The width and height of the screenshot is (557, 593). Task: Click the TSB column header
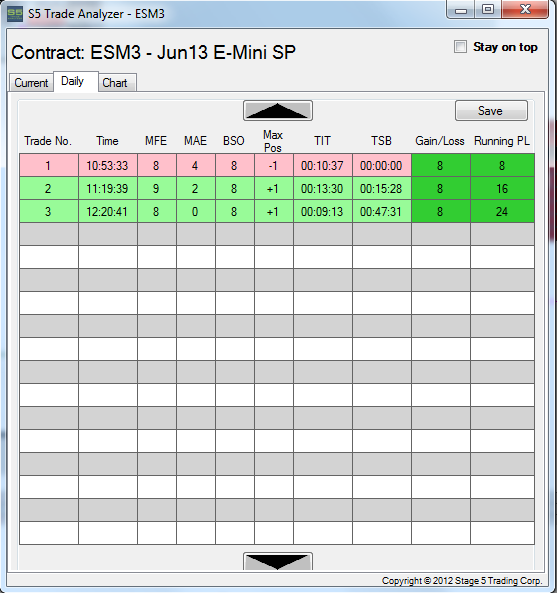coord(381,141)
